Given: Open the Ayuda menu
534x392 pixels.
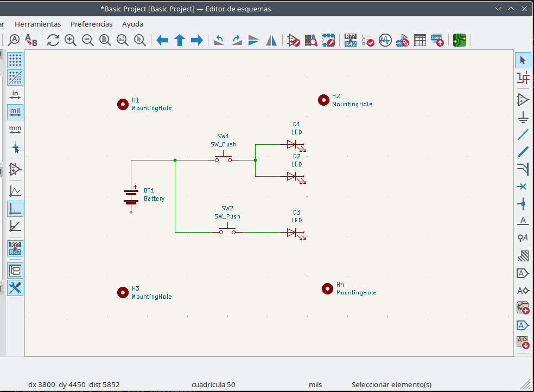Looking at the screenshot, I should pyautogui.click(x=132, y=24).
